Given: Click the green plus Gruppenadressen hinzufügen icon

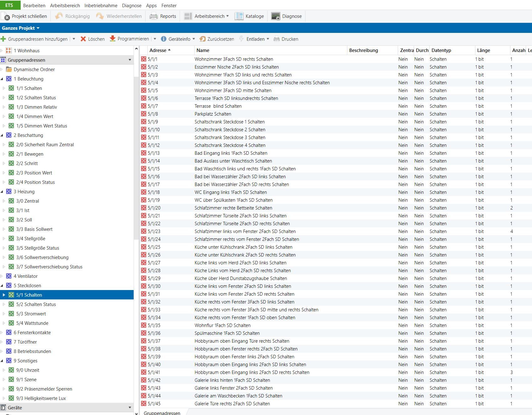Looking at the screenshot, I should (3, 39).
